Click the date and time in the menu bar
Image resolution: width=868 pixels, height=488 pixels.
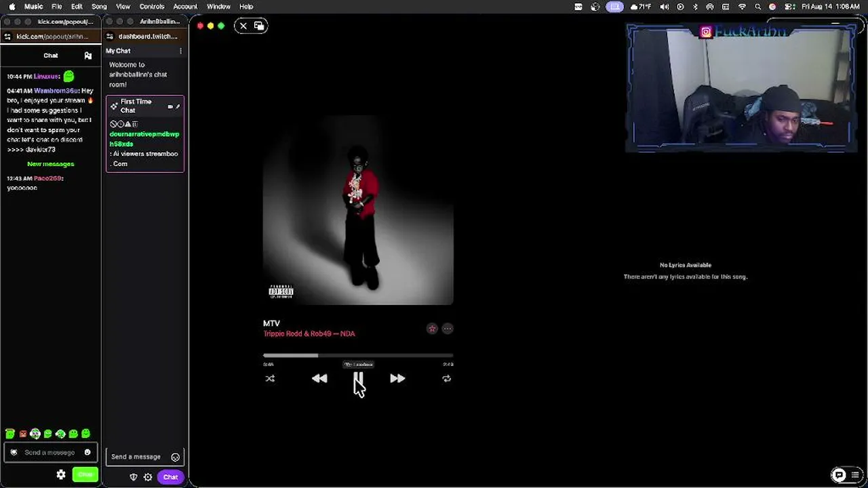pyautogui.click(x=831, y=7)
